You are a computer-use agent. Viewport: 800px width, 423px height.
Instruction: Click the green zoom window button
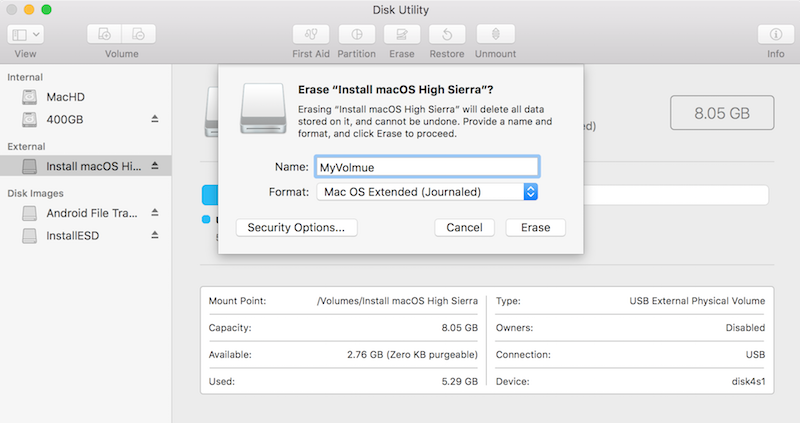coord(46,9)
